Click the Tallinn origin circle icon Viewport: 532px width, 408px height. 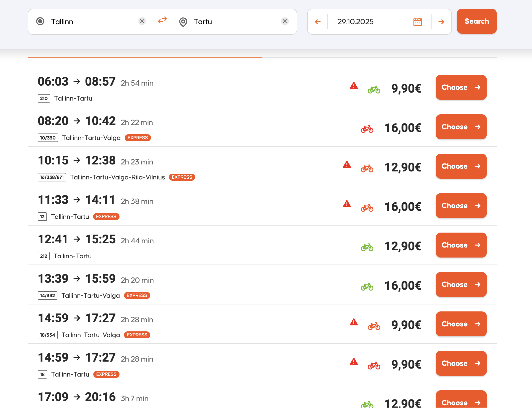pyautogui.click(x=40, y=21)
